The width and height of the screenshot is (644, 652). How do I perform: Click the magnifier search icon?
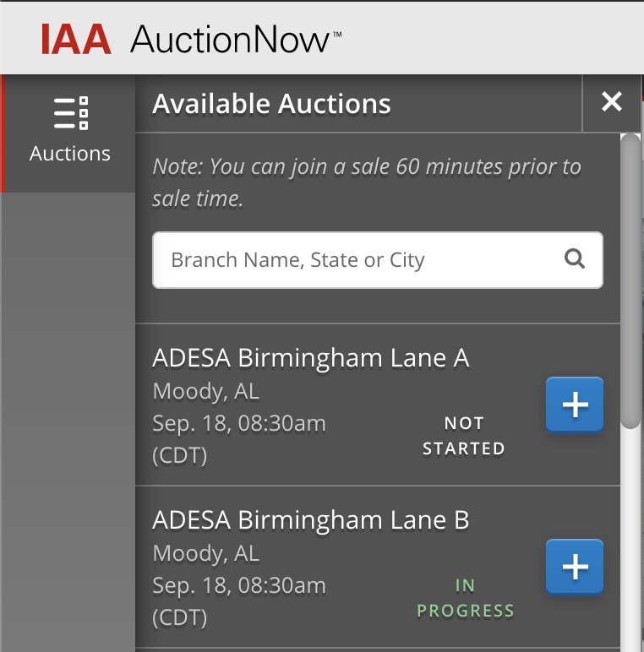pos(575,259)
